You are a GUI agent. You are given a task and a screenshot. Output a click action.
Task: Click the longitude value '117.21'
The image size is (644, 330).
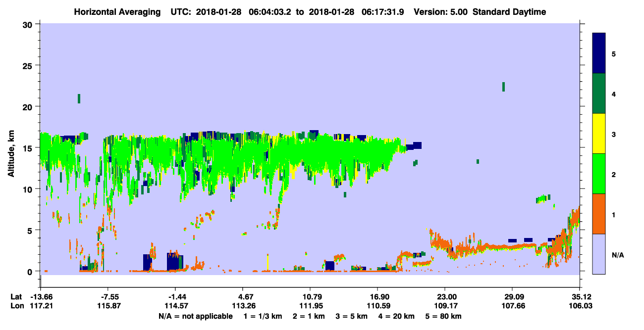click(41, 306)
